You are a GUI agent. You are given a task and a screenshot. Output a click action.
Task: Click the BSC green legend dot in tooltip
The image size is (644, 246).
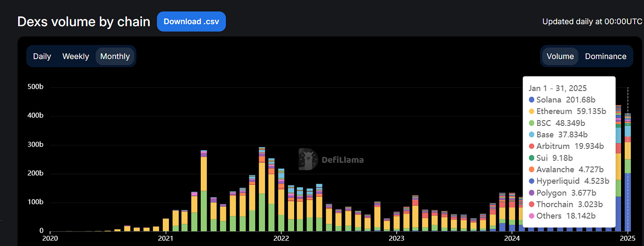pos(531,123)
